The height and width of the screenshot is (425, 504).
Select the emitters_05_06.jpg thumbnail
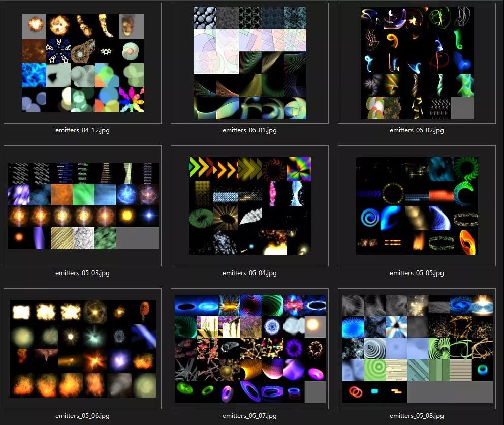tap(83, 349)
